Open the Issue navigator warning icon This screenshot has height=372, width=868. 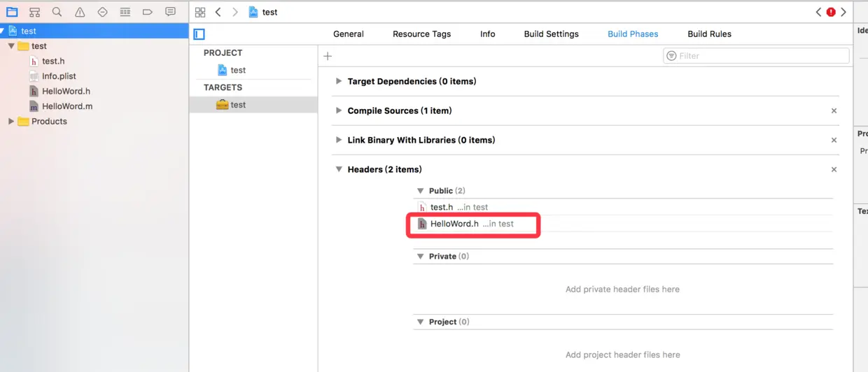pyautogui.click(x=80, y=12)
